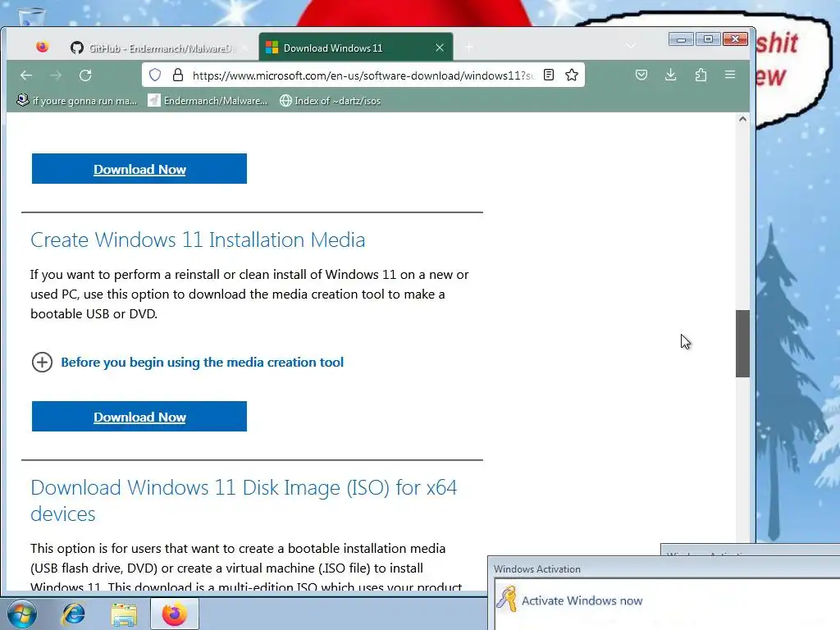Open Index of ~dartz/isos bookmark

[330, 101]
